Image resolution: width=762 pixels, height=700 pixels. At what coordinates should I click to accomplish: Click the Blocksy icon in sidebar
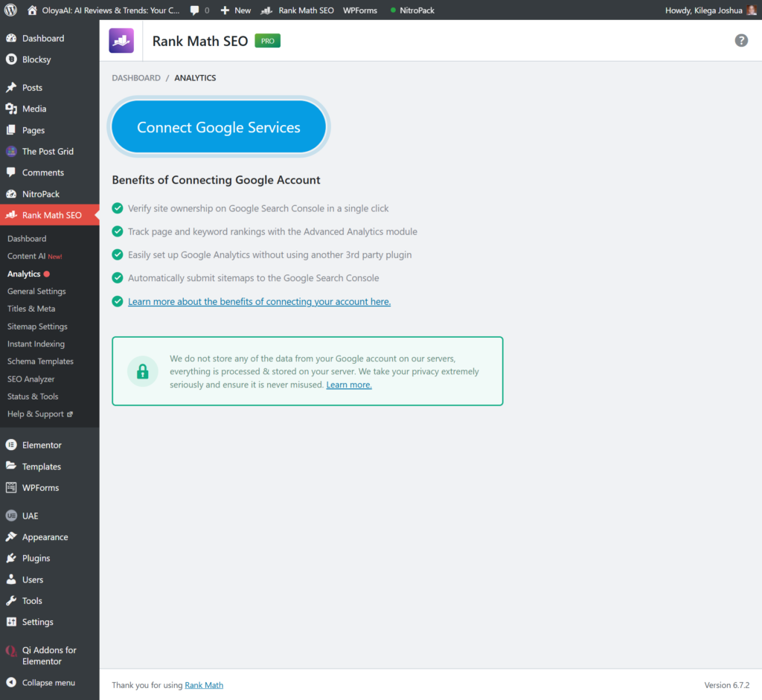(x=11, y=60)
